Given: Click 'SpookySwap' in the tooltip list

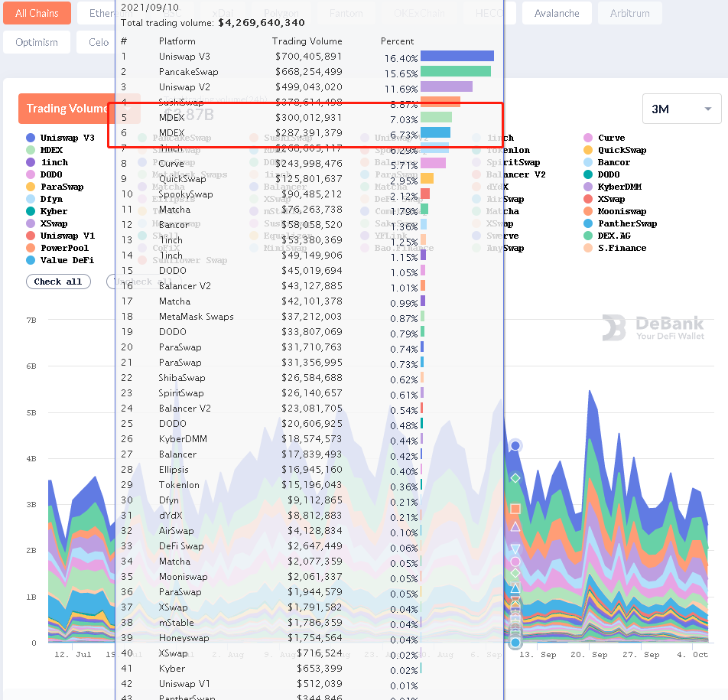Looking at the screenshot, I should [x=186, y=194].
